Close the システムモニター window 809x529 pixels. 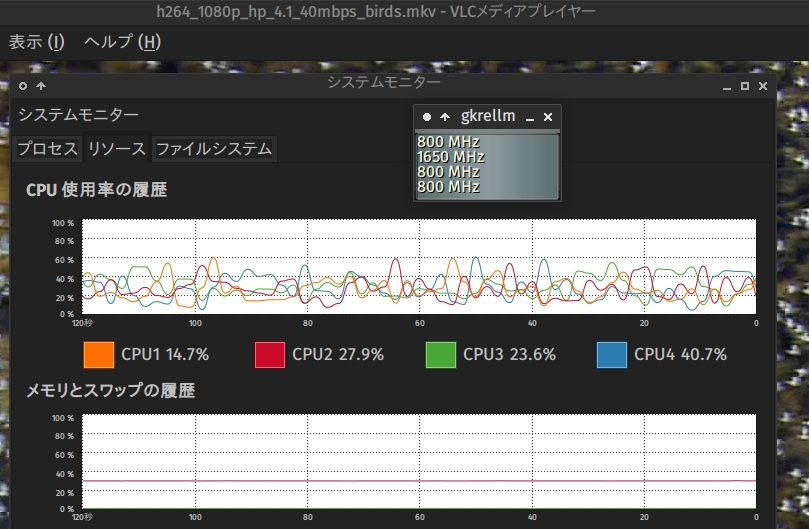pos(763,86)
